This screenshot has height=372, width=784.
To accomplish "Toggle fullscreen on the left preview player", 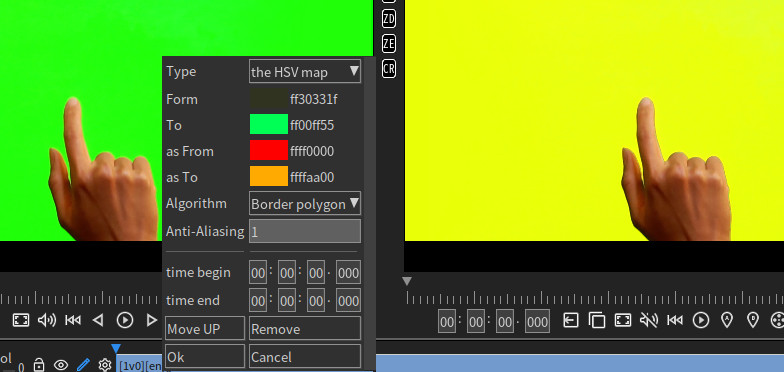I will pos(20,320).
